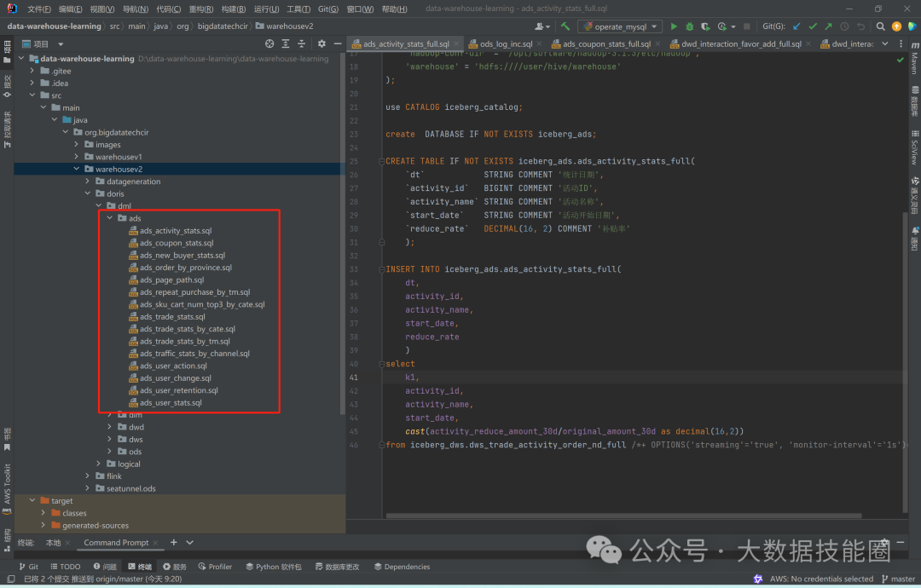921x588 pixels.
Task: Toggle the TODO tool window
Action: pyautogui.click(x=64, y=567)
